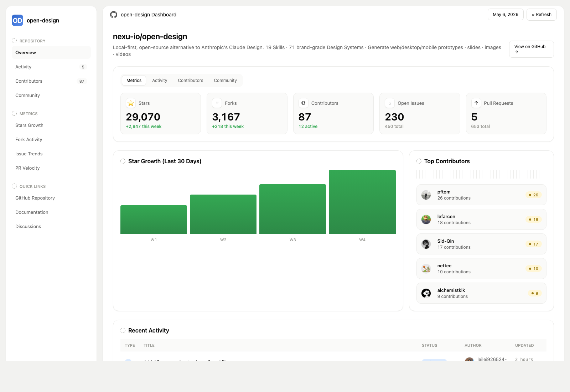Click View on GitHub button
The image size is (570, 392).
tap(531, 49)
